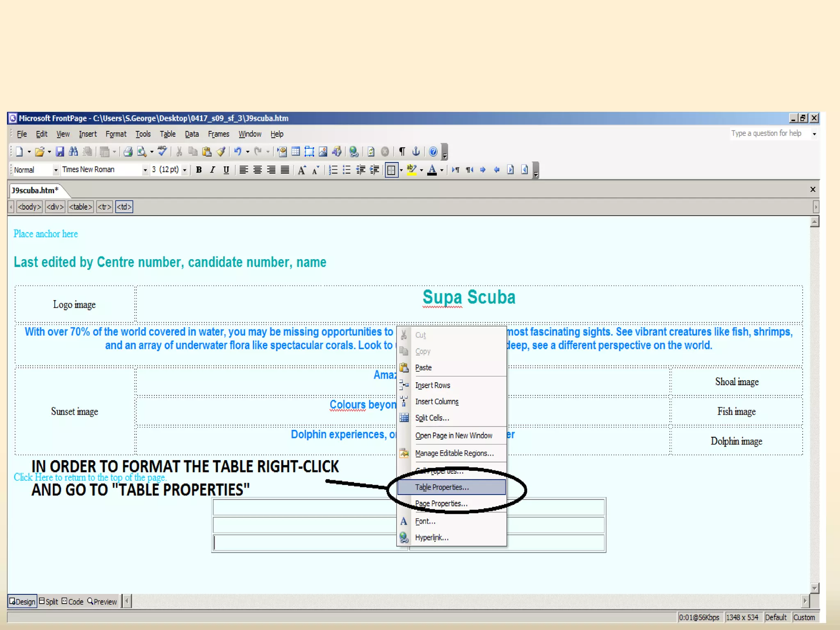The width and height of the screenshot is (840, 630).
Task: Open the Normal style dropdown
Action: (x=56, y=170)
